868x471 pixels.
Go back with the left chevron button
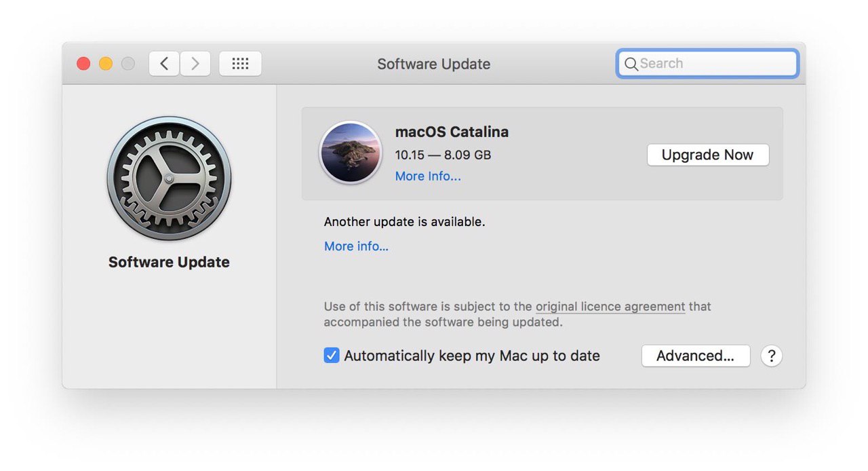point(164,64)
